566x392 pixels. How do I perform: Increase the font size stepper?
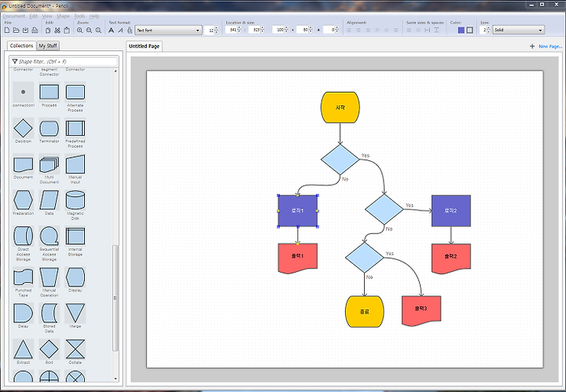click(216, 28)
